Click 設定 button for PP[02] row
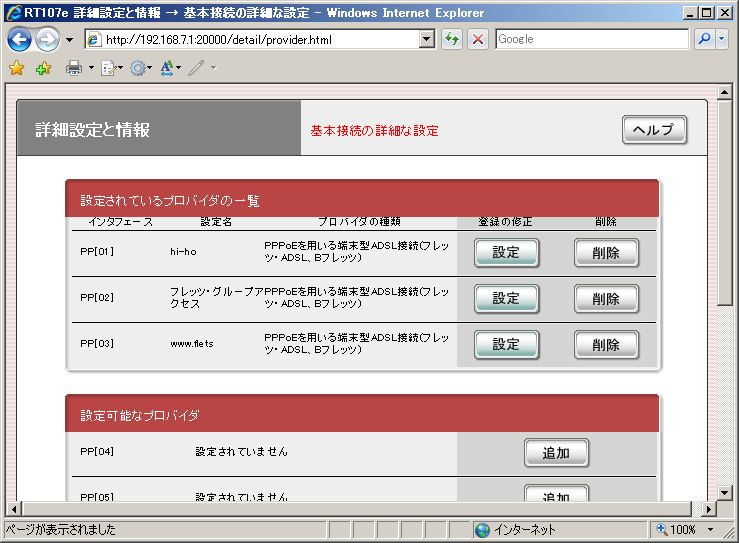This screenshot has height=543, width=739. [506, 298]
